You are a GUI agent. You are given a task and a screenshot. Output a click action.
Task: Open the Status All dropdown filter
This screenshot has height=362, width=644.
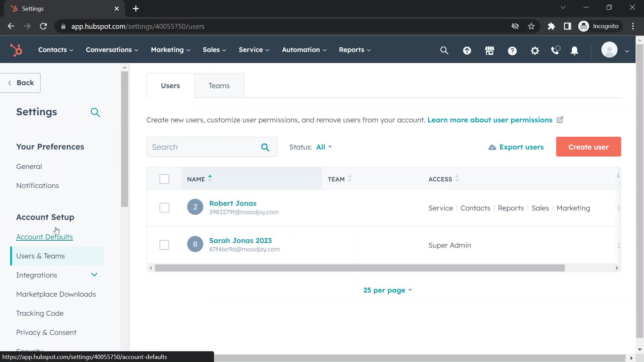click(324, 147)
